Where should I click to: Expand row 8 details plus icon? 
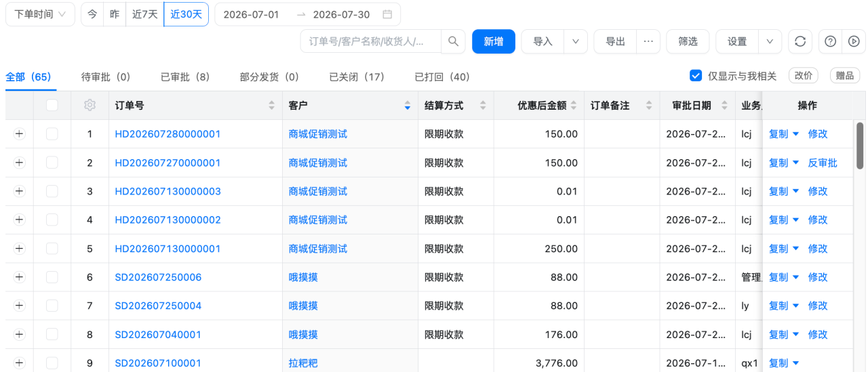click(19, 334)
